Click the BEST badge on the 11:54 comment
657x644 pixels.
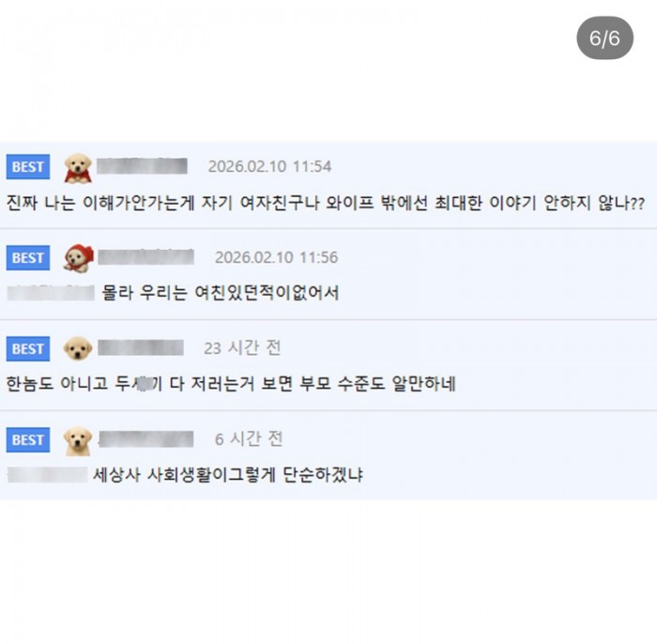pyautogui.click(x=28, y=167)
